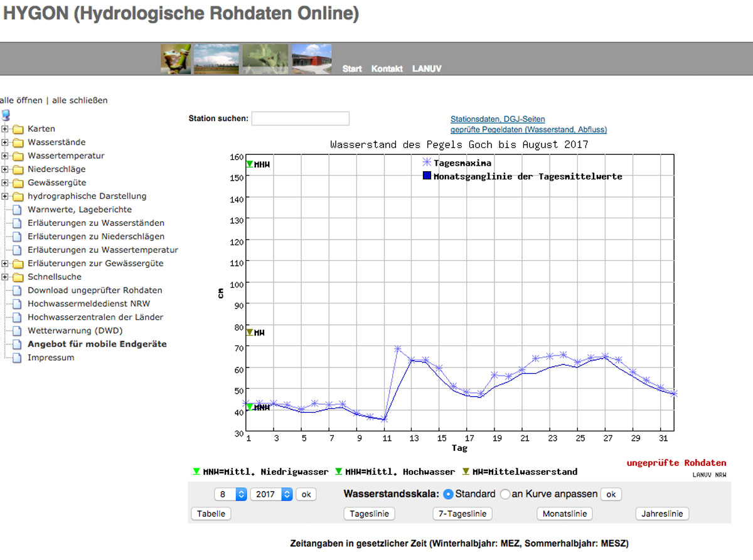Image resolution: width=753 pixels, height=560 pixels.
Task: Go to the Start page
Action: point(352,69)
